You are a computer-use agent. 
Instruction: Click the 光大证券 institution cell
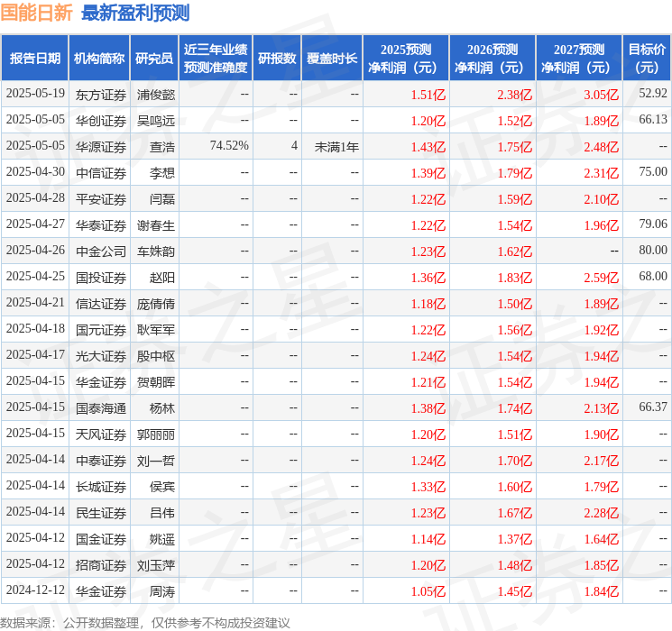pos(101,356)
